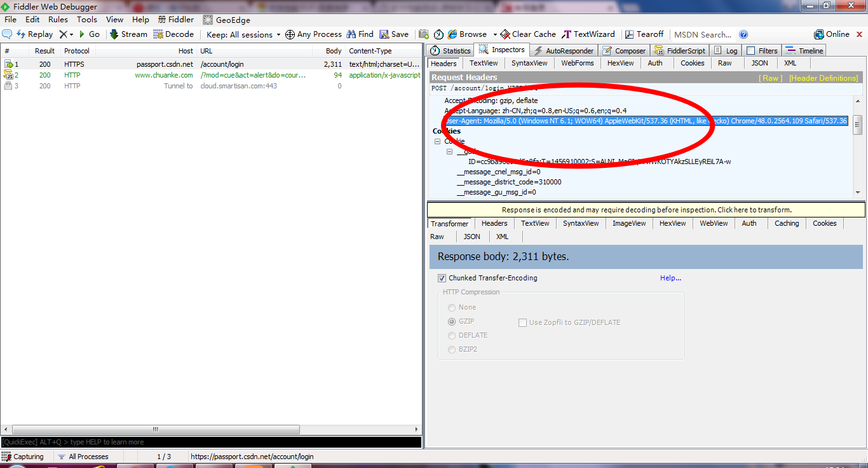Tear off inspectors with Tearoff button
Image resolution: width=868 pixels, height=468 pixels.
coord(644,34)
